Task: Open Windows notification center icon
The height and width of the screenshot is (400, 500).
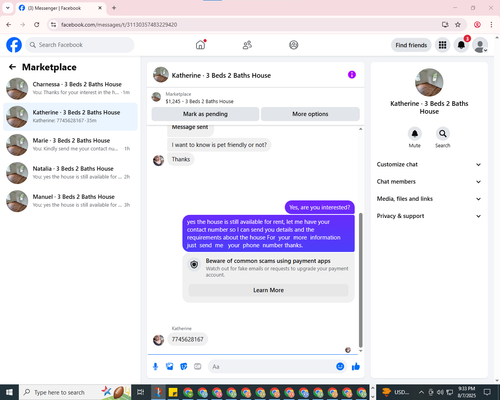Action: pyautogui.click(x=487, y=392)
